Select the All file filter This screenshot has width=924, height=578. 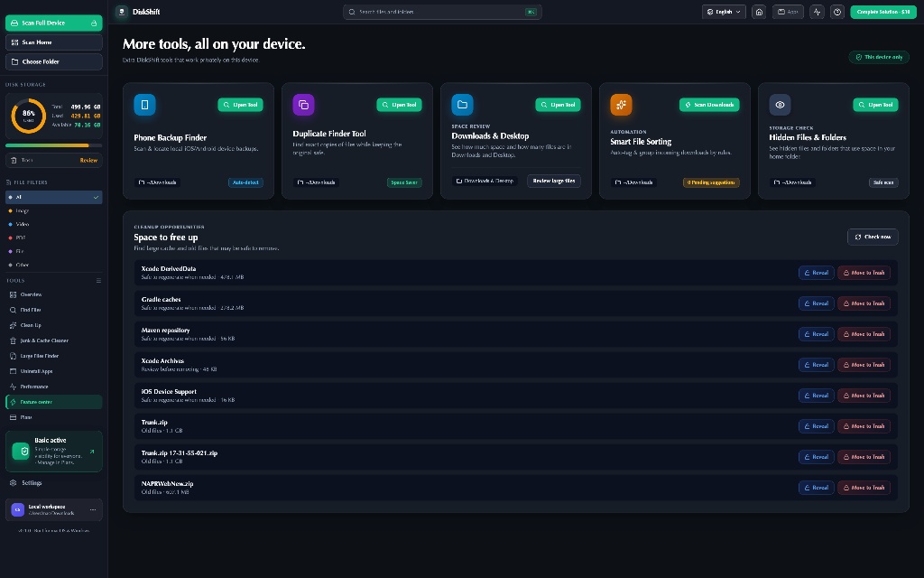(x=53, y=197)
